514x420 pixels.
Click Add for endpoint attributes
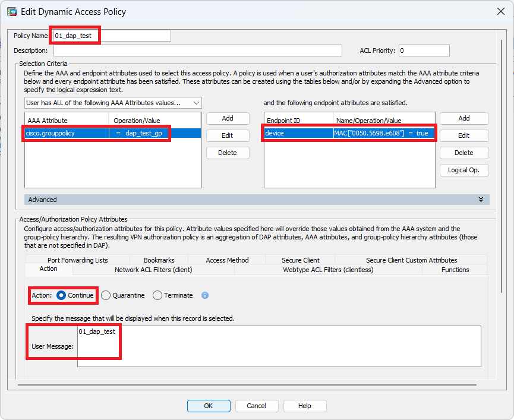click(464, 118)
